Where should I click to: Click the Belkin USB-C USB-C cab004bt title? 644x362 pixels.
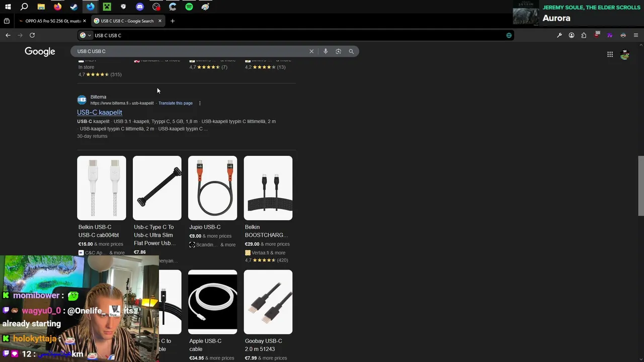(x=99, y=231)
